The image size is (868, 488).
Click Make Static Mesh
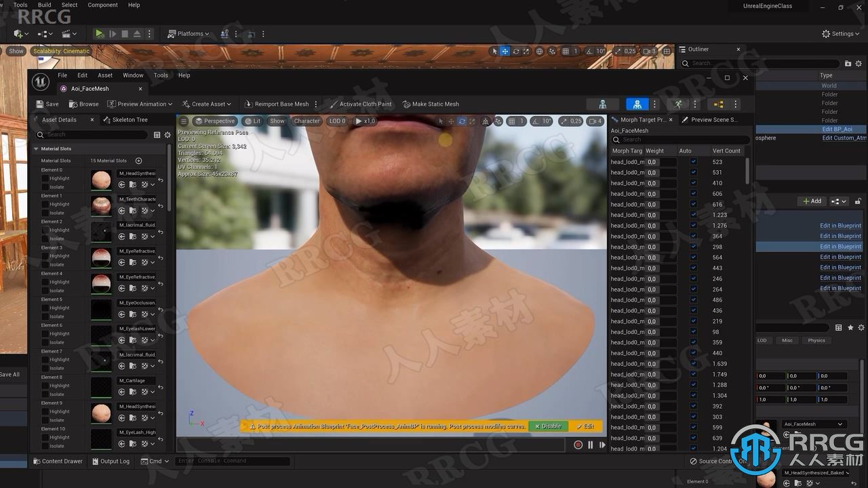tap(430, 104)
